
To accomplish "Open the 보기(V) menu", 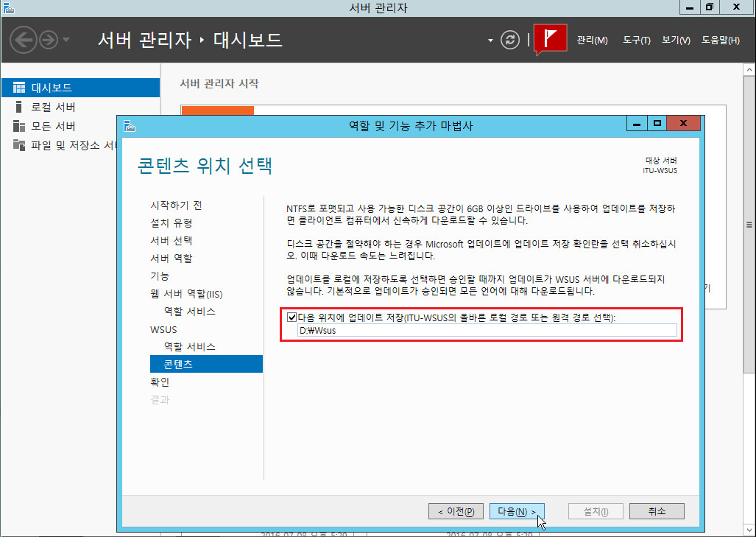I will tap(675, 40).
